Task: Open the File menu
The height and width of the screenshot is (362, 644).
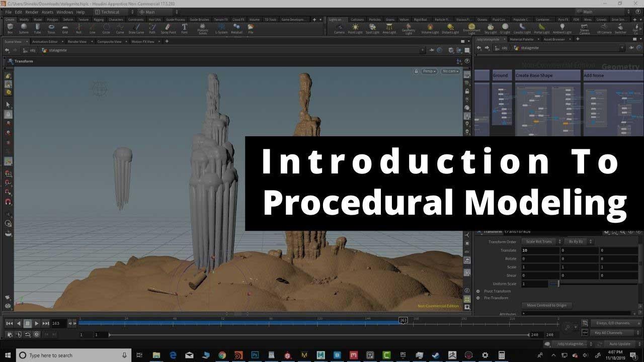Action: 8,12
